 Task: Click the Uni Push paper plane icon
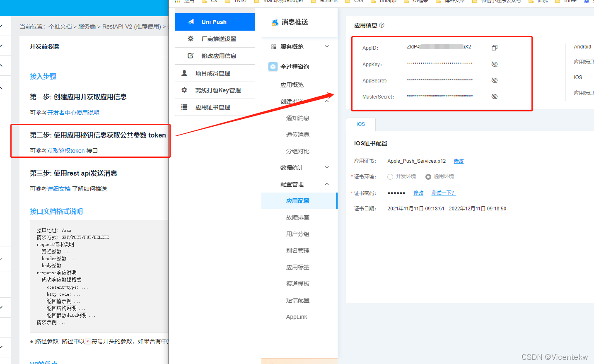click(191, 22)
